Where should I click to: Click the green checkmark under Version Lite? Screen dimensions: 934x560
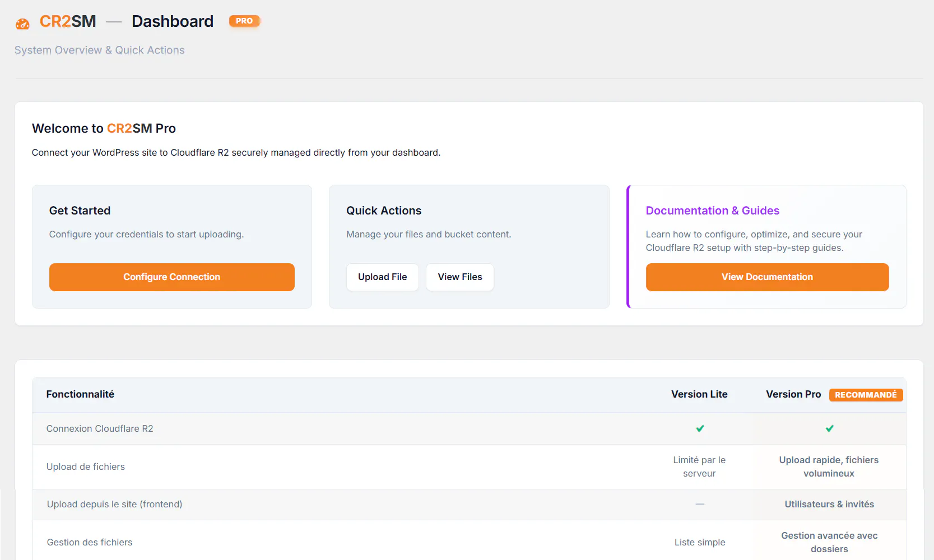(x=700, y=428)
